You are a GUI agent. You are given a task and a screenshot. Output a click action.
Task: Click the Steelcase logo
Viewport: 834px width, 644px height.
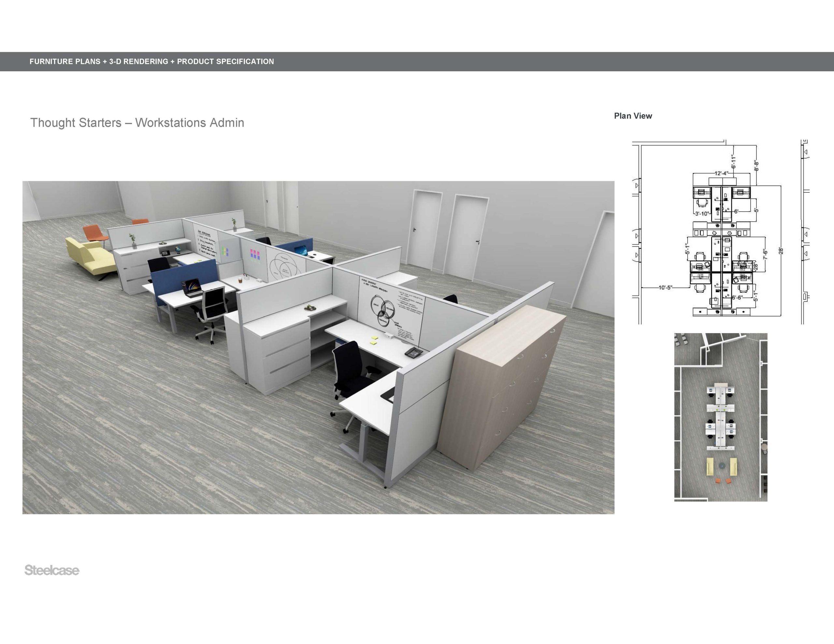coord(52,570)
